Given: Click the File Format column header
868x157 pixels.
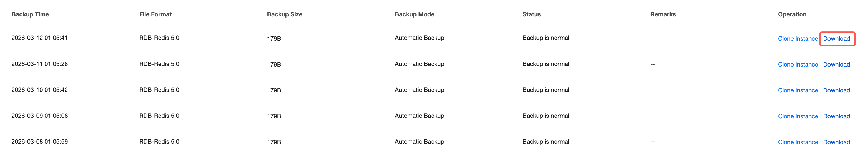Looking at the screenshot, I should click(x=155, y=14).
